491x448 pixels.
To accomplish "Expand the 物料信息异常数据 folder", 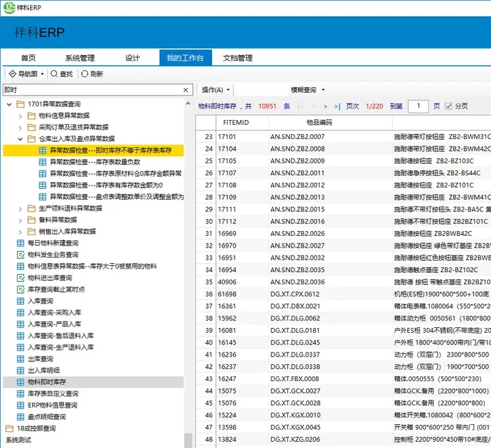I will [20, 116].
